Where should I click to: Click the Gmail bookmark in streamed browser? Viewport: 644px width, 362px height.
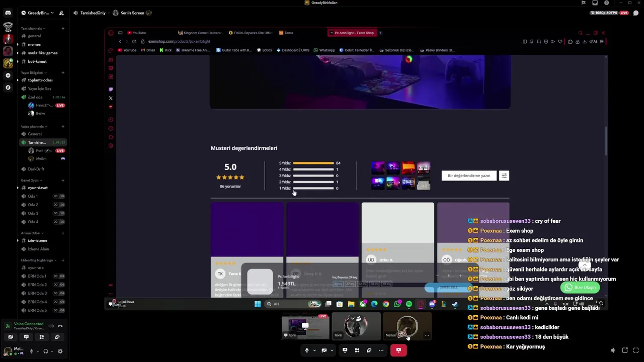click(x=148, y=50)
